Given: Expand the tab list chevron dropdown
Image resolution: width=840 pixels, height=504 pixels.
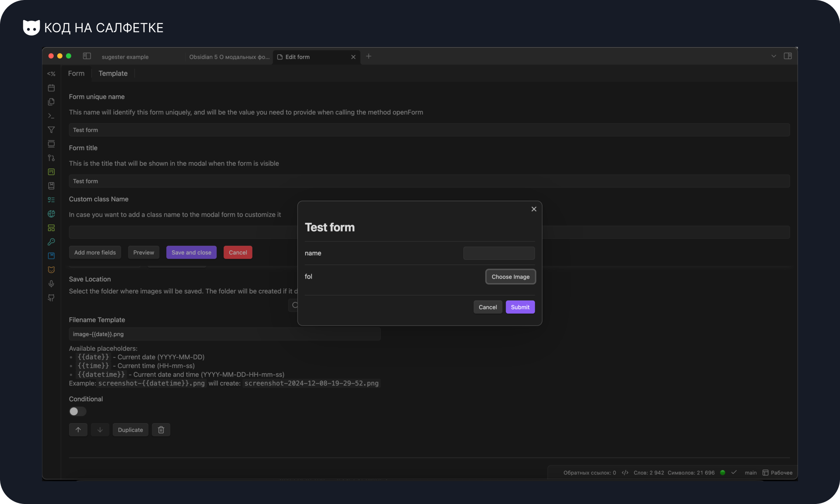Looking at the screenshot, I should coord(774,56).
